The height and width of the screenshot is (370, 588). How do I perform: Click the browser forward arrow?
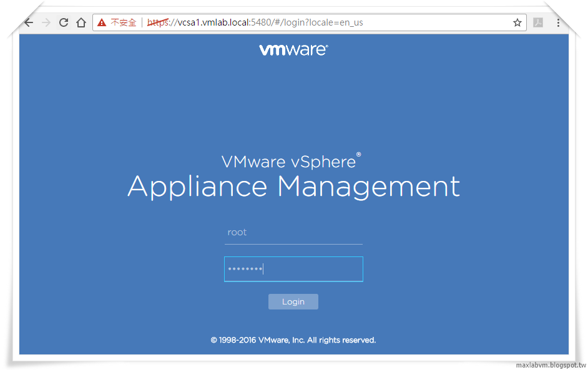pyautogui.click(x=46, y=22)
